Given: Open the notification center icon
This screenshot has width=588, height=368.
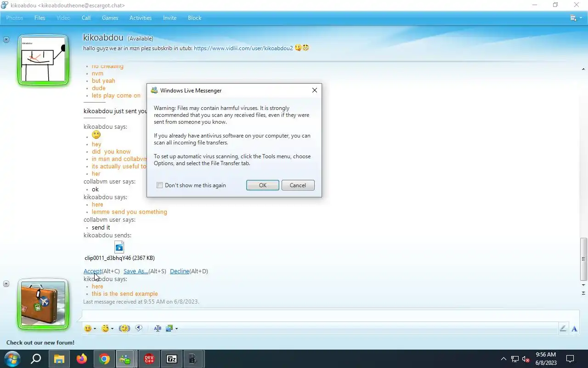Looking at the screenshot, I should pos(570,359).
